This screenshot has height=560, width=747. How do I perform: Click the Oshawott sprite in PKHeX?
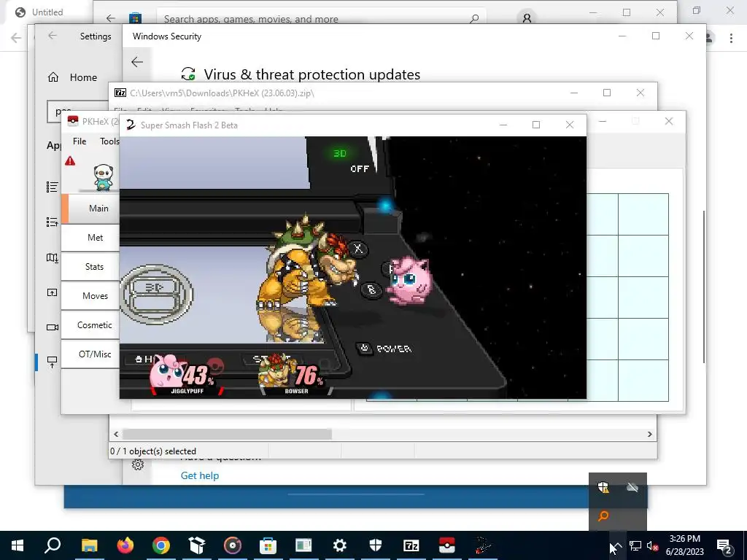point(104,177)
